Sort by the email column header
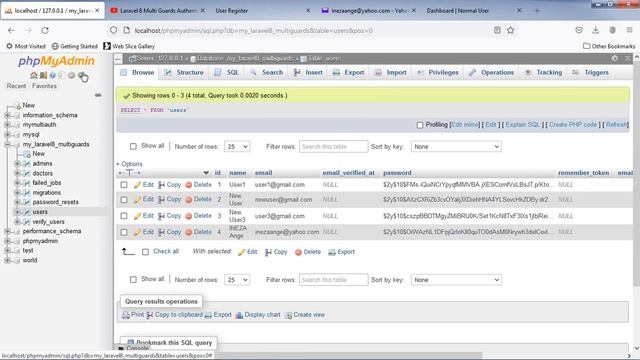 click(x=263, y=173)
